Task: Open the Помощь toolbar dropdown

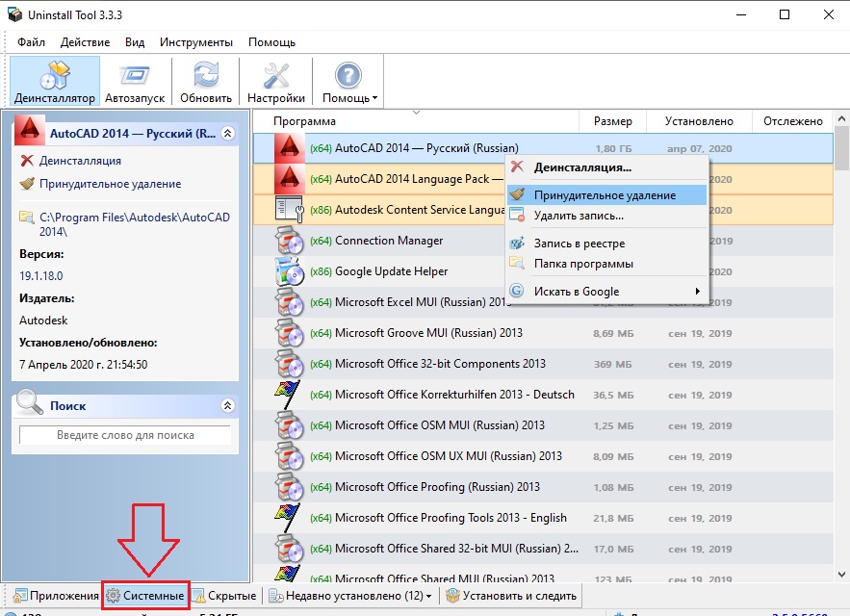Action: point(348,81)
